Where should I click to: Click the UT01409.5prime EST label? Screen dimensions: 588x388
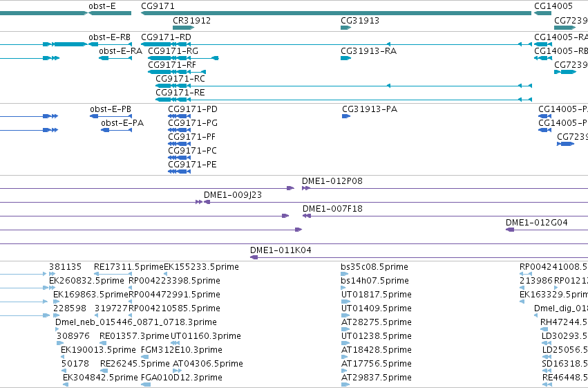pyautogui.click(x=376, y=308)
